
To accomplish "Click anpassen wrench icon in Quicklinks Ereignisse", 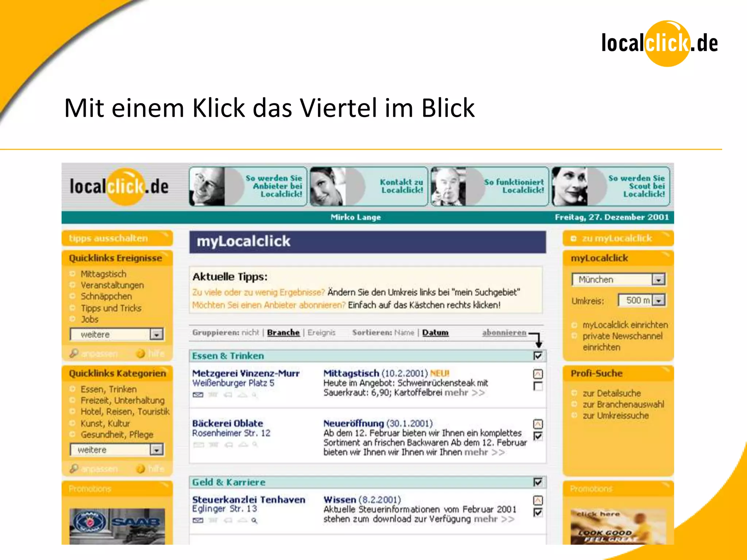I will click(x=74, y=353).
